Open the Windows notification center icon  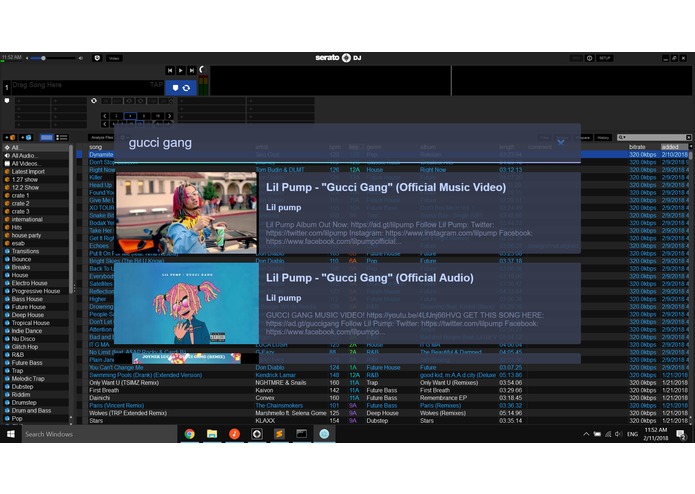(681, 435)
